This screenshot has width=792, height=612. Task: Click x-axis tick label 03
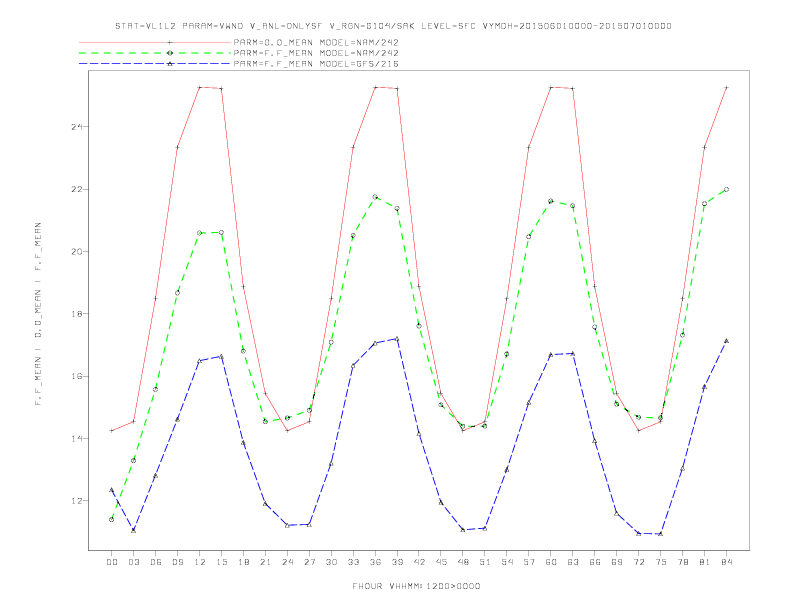click(x=133, y=562)
